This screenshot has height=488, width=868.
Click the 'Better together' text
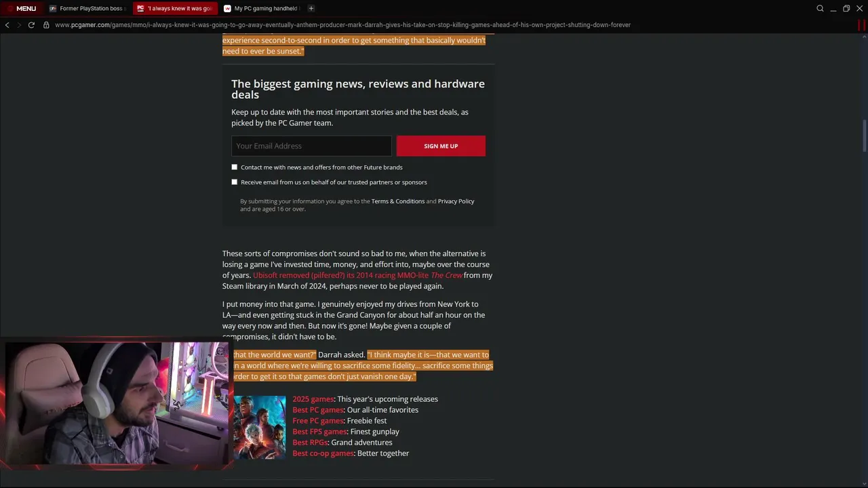pos(383,453)
